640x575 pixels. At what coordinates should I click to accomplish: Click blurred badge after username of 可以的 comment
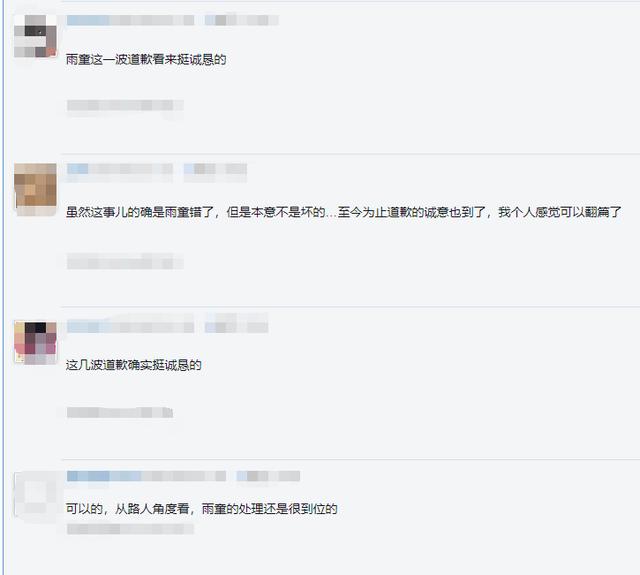click(268, 476)
